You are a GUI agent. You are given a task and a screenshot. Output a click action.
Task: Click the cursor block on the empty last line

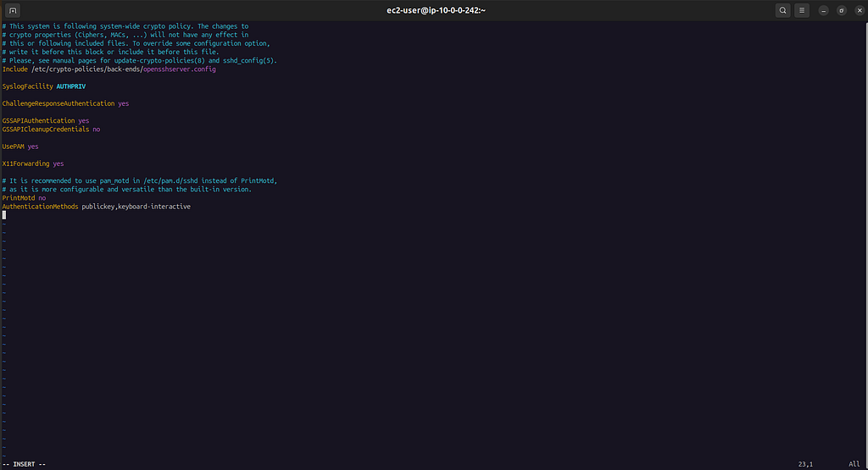coord(4,215)
